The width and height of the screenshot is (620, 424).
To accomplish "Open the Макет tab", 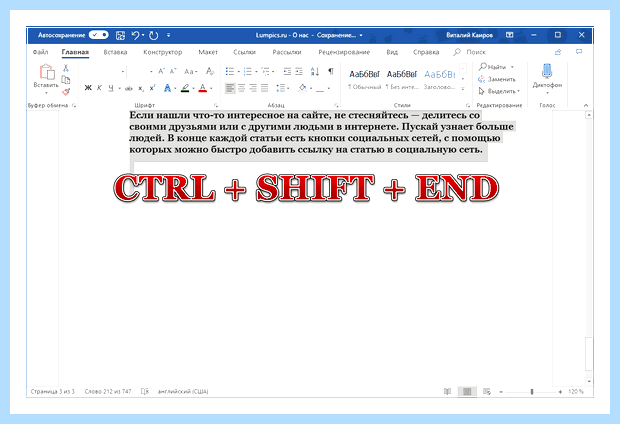I will (x=208, y=52).
